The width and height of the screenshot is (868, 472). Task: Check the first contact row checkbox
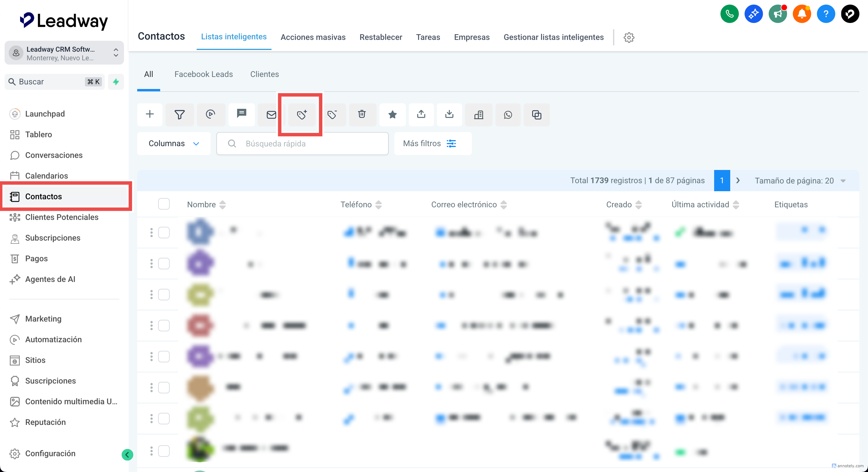pyautogui.click(x=164, y=233)
